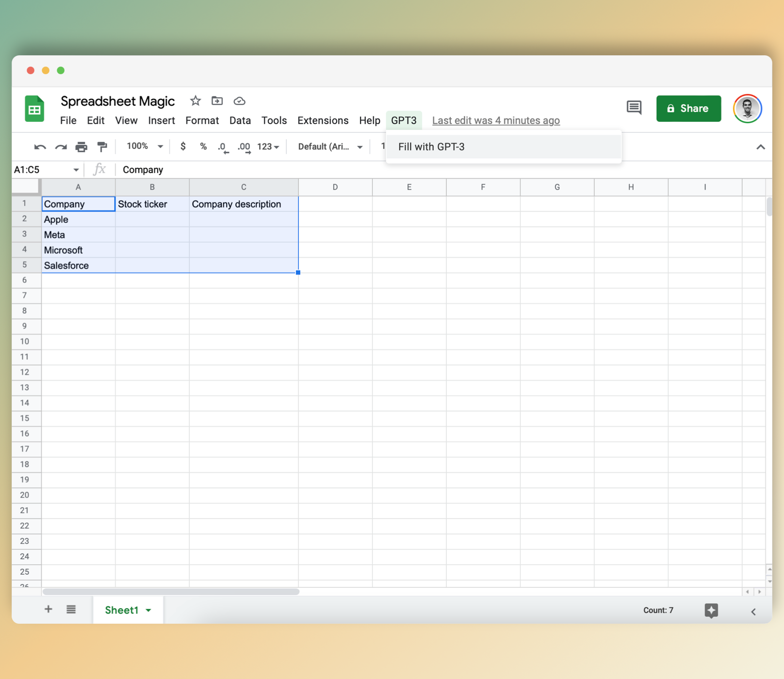The height and width of the screenshot is (679, 784).
Task: Undo the last action
Action: pyautogui.click(x=40, y=146)
